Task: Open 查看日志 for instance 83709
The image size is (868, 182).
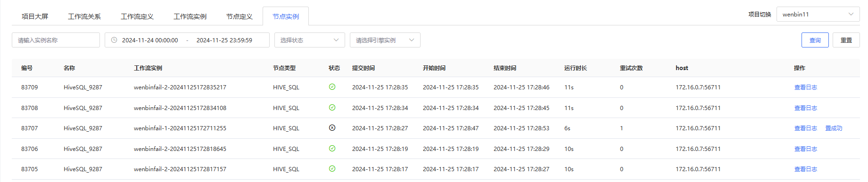Action: 806,87
